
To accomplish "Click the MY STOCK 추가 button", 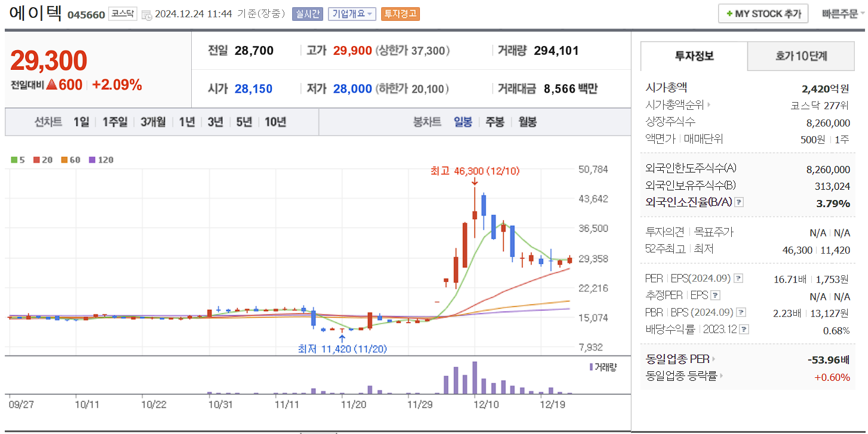I will (x=763, y=13).
